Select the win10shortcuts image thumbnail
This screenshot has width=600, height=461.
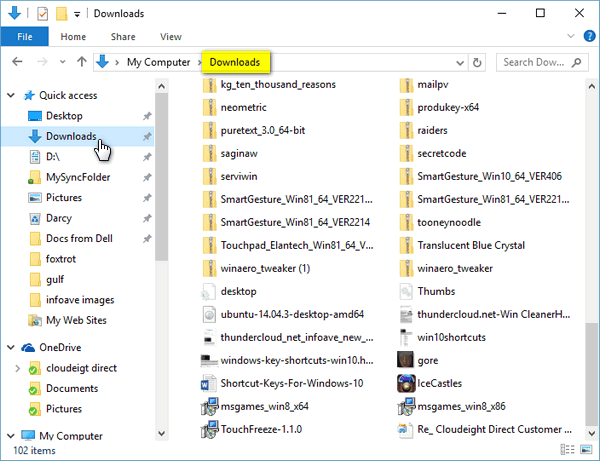405,337
